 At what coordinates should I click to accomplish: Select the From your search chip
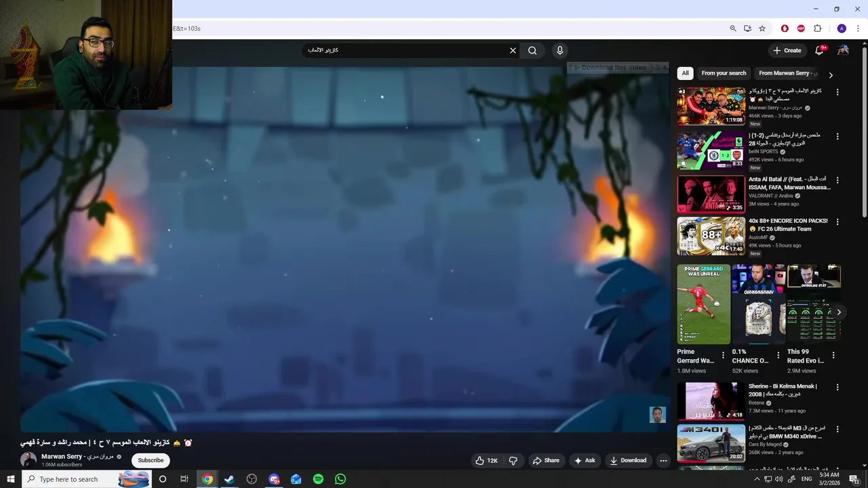(724, 73)
